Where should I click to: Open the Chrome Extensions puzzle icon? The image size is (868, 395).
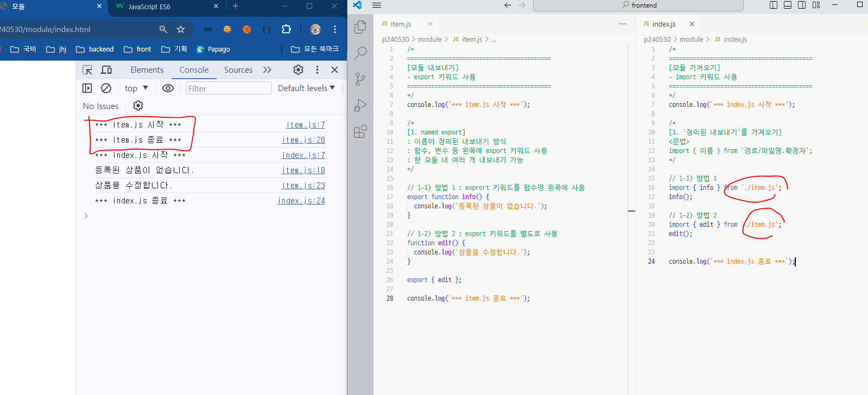point(286,29)
